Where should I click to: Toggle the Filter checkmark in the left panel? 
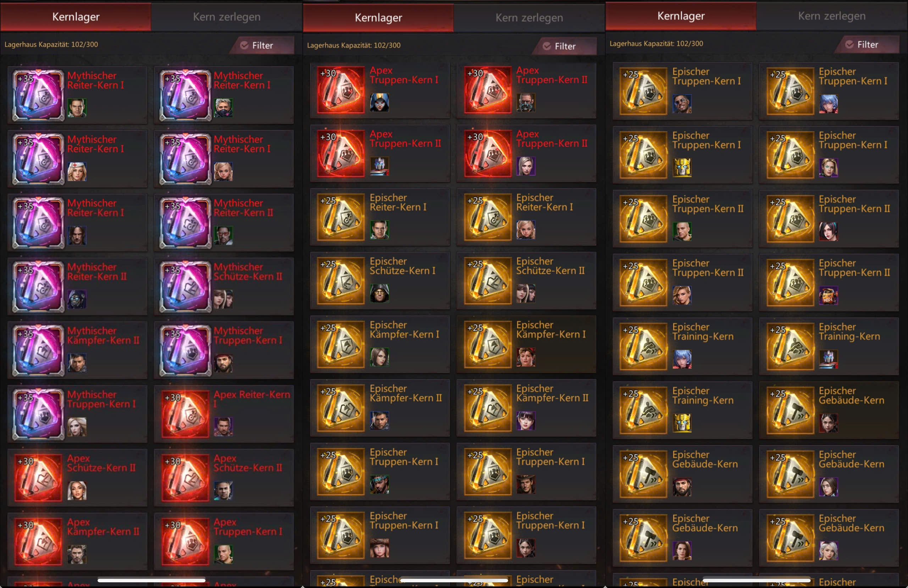click(x=244, y=45)
